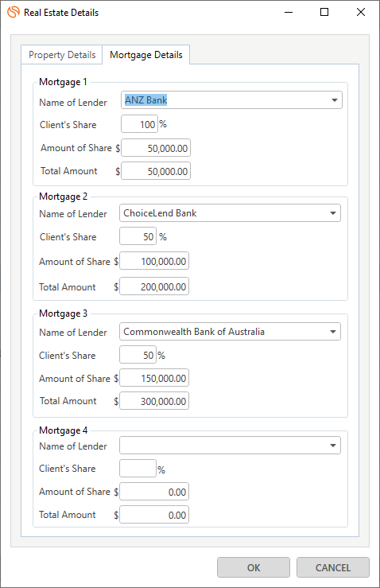The image size is (380, 588).
Task: Click Mortgage 1 'Name of Lender' label
Action: [73, 103]
